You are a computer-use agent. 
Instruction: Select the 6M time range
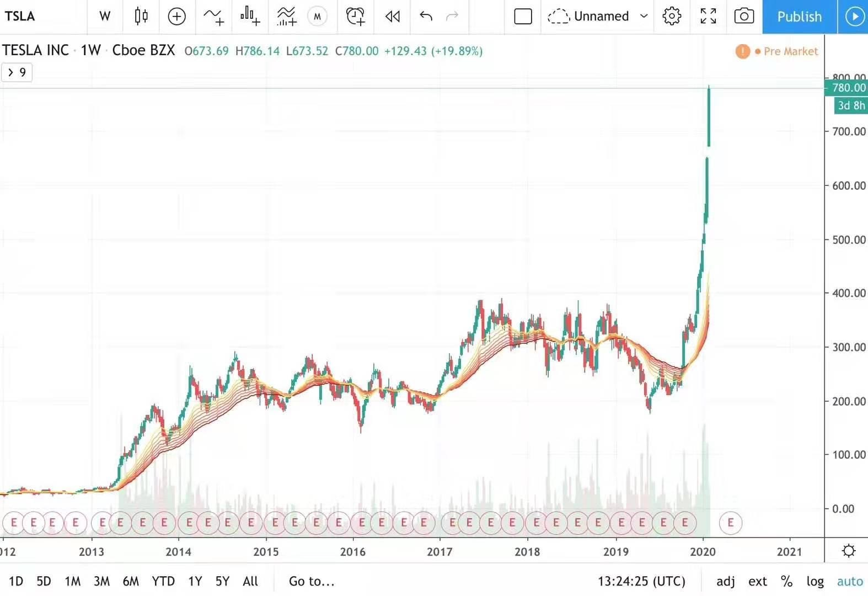coord(131,581)
